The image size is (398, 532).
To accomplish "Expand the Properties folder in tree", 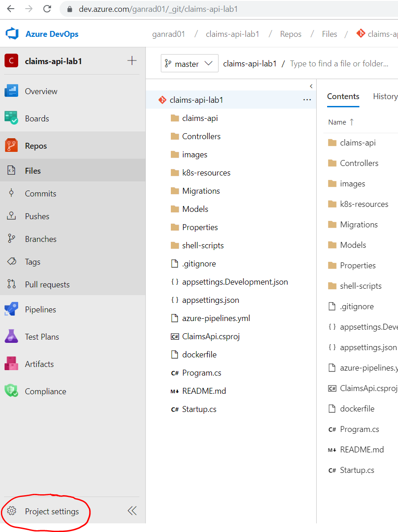I will tap(194, 227).
